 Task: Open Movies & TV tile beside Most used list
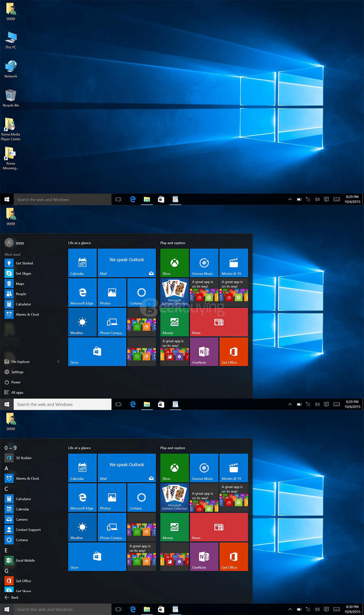(x=234, y=263)
